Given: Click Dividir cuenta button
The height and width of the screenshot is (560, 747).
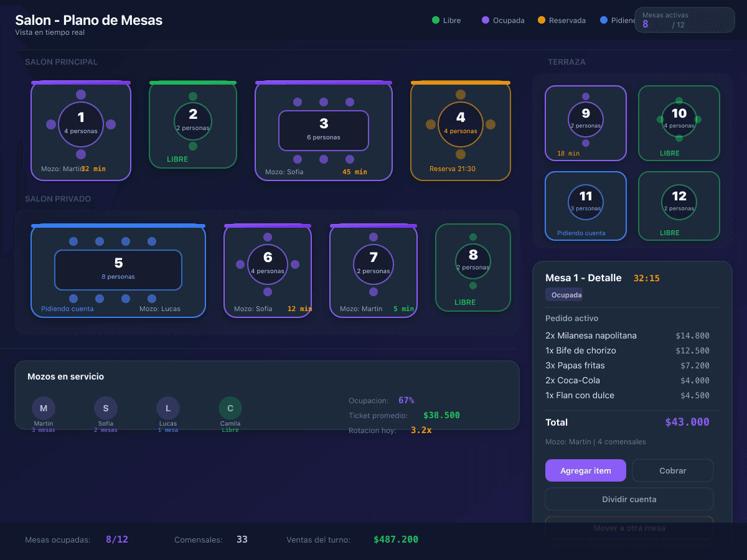Looking at the screenshot, I should [x=629, y=499].
